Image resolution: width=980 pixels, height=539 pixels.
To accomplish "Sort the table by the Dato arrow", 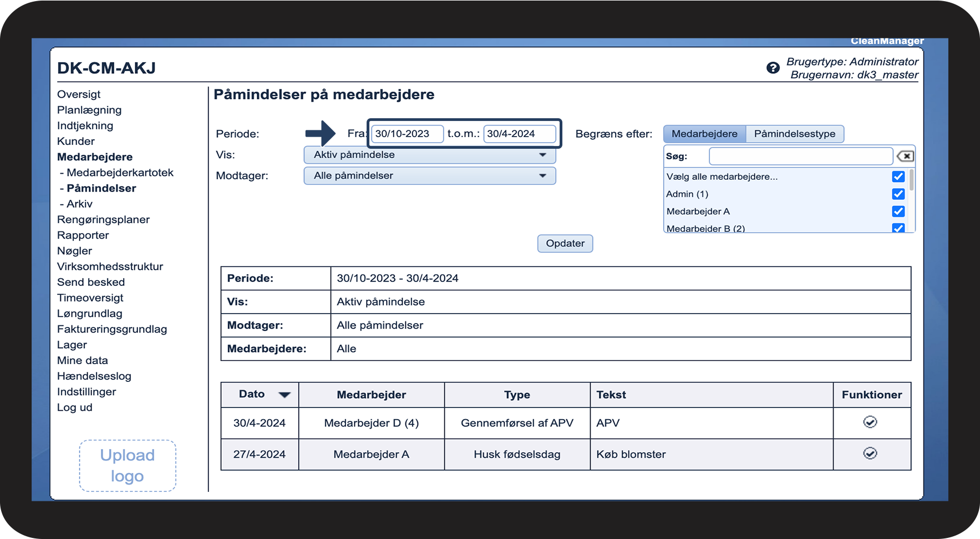I will click(x=285, y=395).
